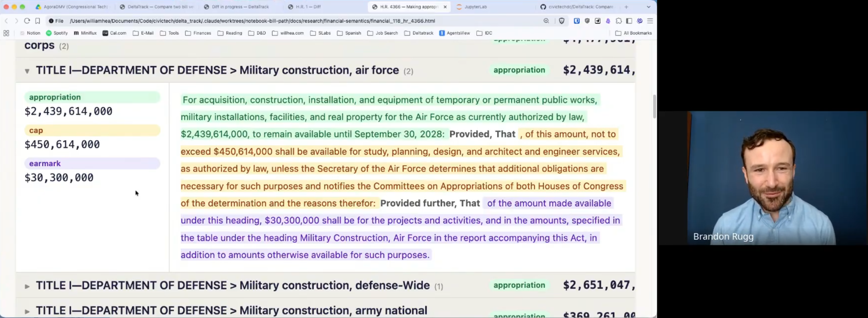Open the apps grid icon in bookmarks bar
Image resolution: width=868 pixels, height=318 pixels.
click(6, 33)
